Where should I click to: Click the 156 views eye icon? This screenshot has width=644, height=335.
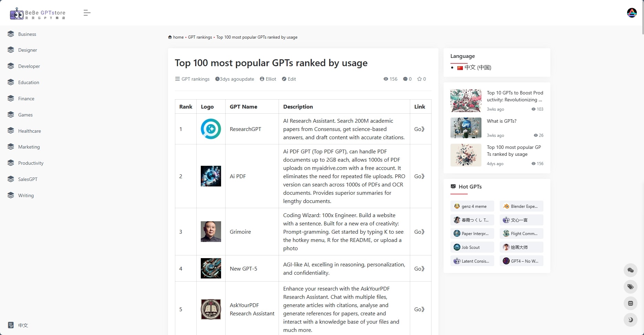386,79
